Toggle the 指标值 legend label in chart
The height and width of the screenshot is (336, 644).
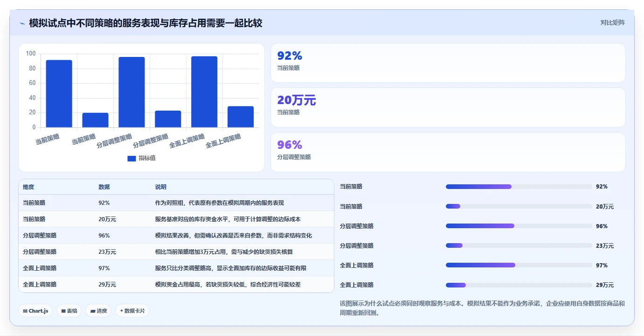tap(147, 158)
